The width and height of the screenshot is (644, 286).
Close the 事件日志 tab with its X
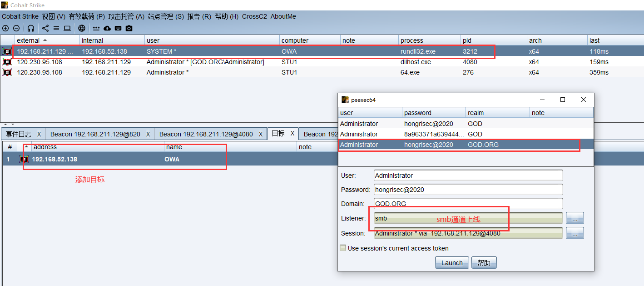[x=39, y=134]
